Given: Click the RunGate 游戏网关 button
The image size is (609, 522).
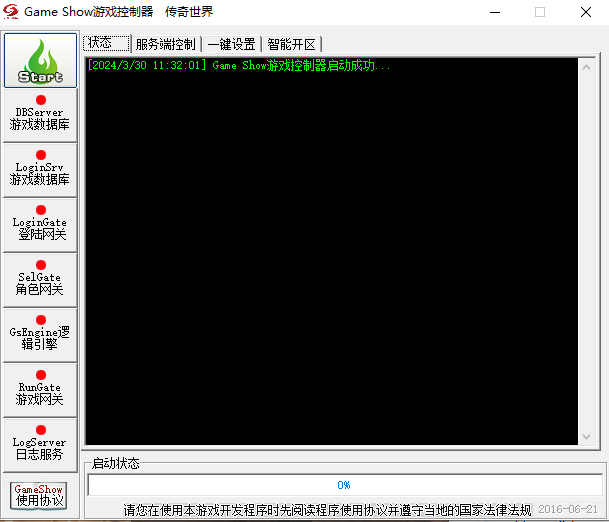Looking at the screenshot, I should [40, 390].
